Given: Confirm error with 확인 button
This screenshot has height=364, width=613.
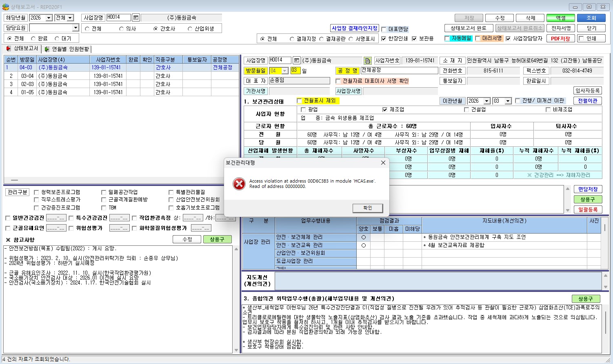Looking at the screenshot, I should tap(368, 208).
